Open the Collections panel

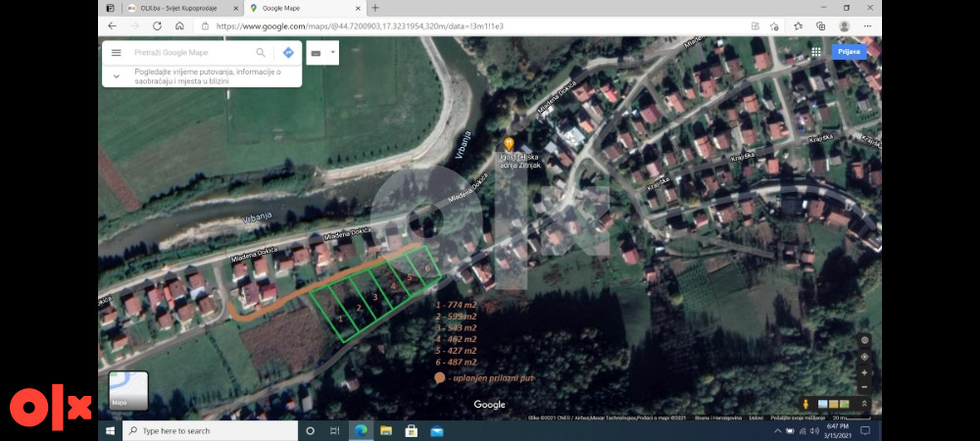tap(821, 26)
